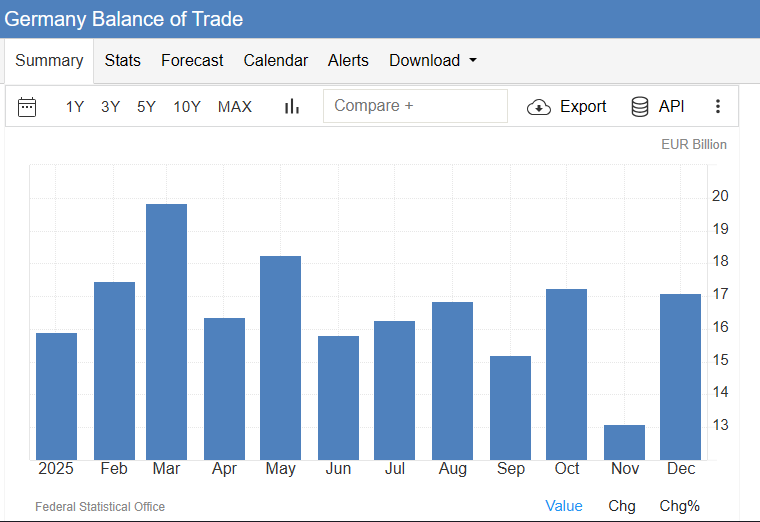Show MAX historical data range

(x=235, y=107)
